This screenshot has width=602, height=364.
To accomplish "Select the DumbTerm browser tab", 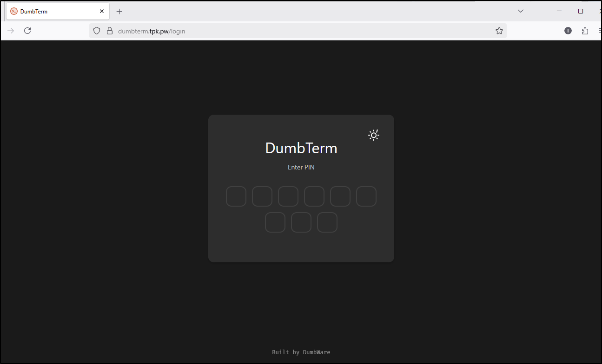I will click(x=58, y=11).
